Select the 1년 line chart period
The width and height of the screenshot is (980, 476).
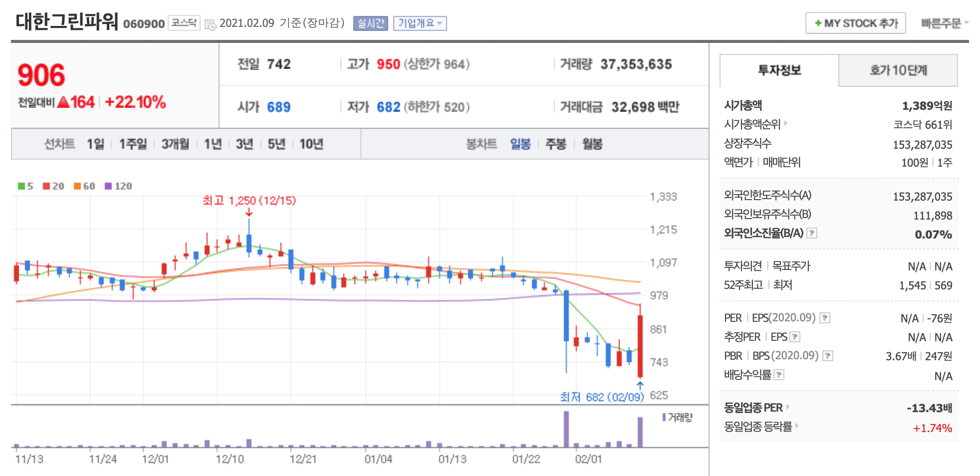(213, 144)
